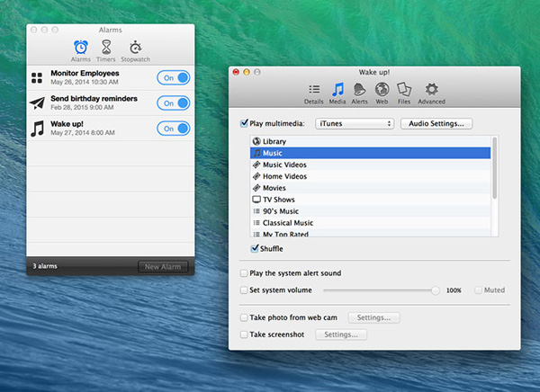This screenshot has height=392, width=540.
Task: Click the film icon beside Music Videos
Action: click(x=256, y=165)
